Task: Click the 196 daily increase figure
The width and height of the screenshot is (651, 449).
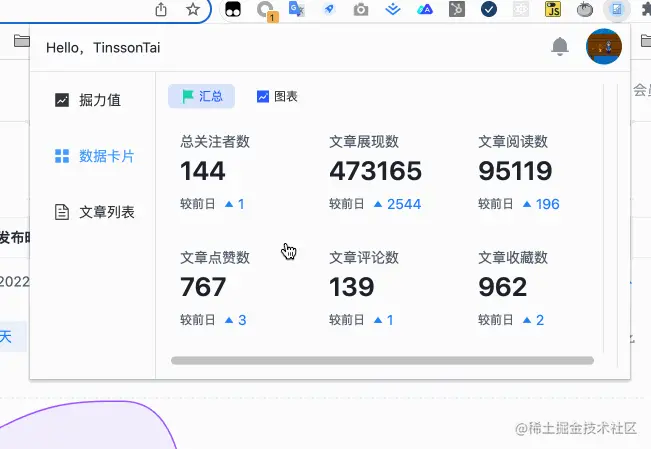Action: click(x=548, y=204)
